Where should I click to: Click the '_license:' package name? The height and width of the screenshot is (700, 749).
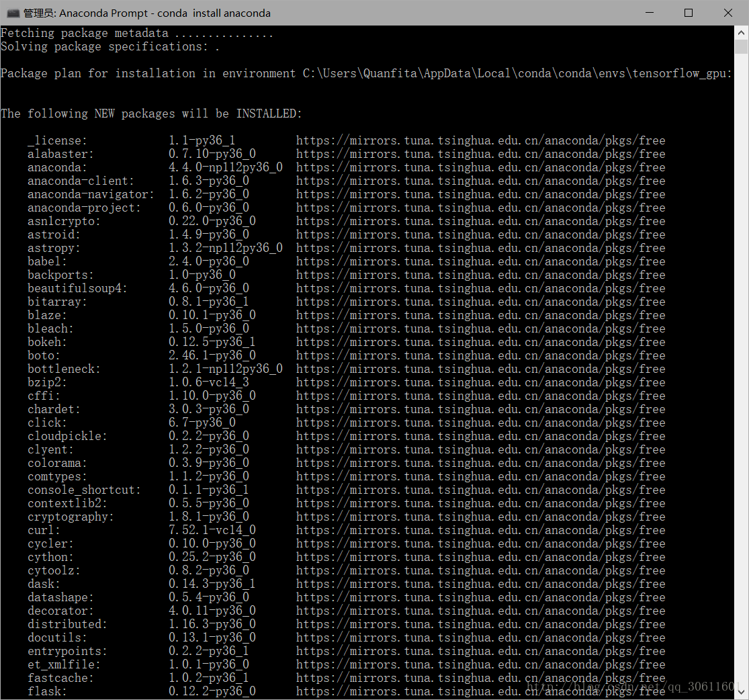click(x=57, y=140)
